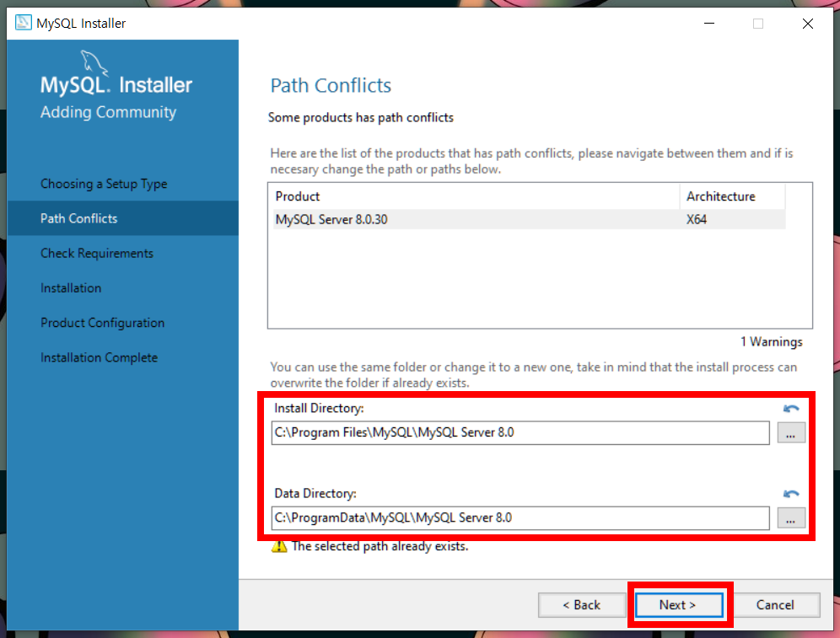The width and height of the screenshot is (840, 638).
Task: Click 'The selected path already exists' message
Action: [380, 546]
